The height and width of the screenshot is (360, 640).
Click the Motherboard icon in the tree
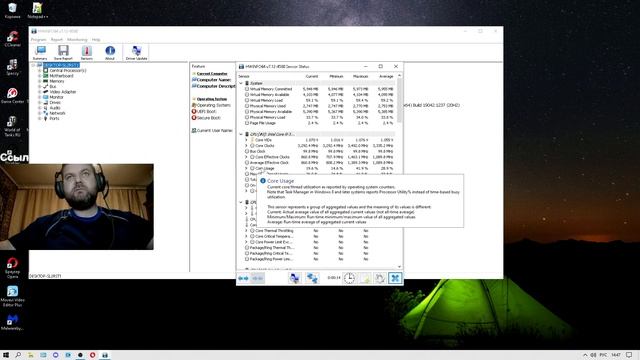[x=46, y=76]
